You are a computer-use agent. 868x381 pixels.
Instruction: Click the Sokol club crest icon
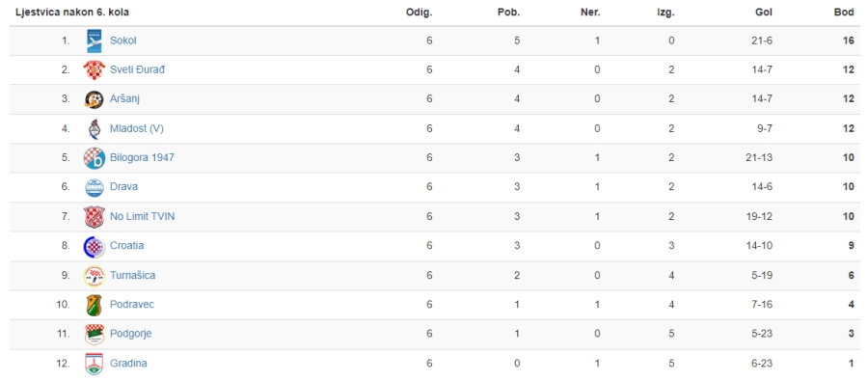tap(95, 41)
